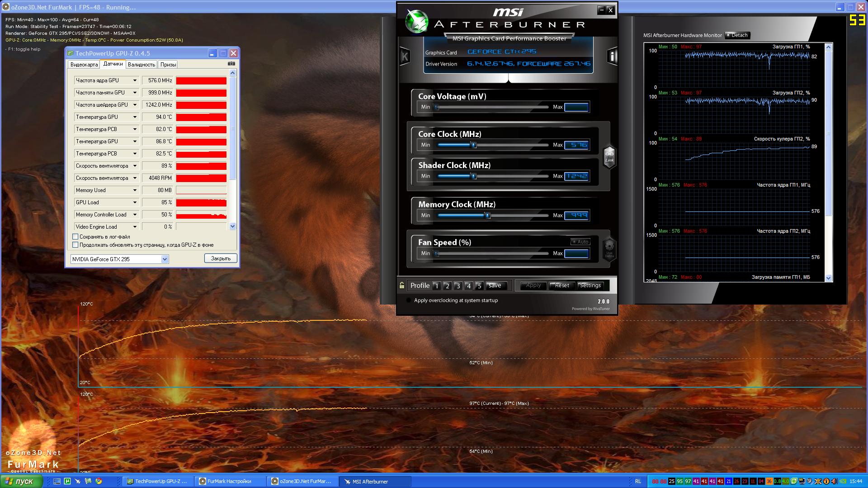Launch Google Chrome from Quick Launch
This screenshot has height=488, width=868.
point(99,481)
